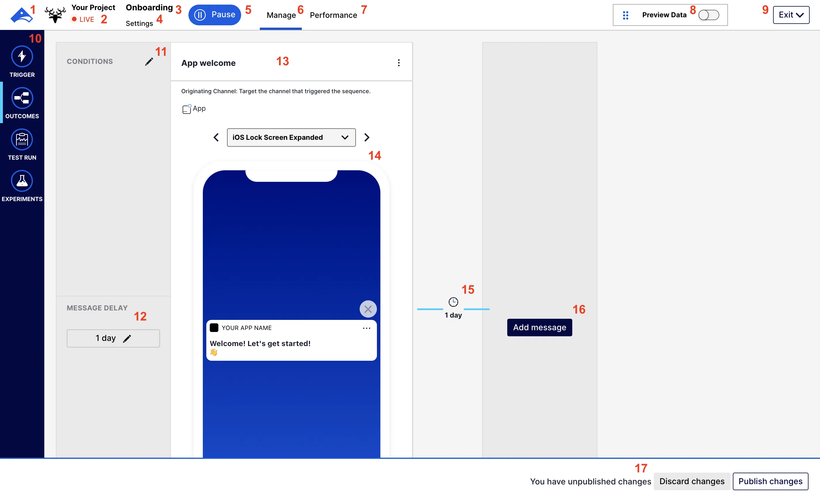The image size is (820, 504).
Task: Expand the Exit dropdown menu
Action: click(x=791, y=15)
